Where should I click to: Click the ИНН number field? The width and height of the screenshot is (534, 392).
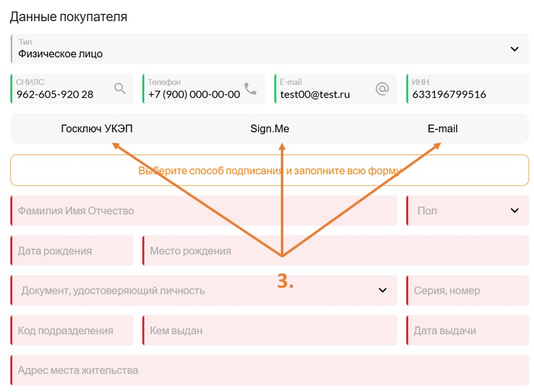(468, 89)
